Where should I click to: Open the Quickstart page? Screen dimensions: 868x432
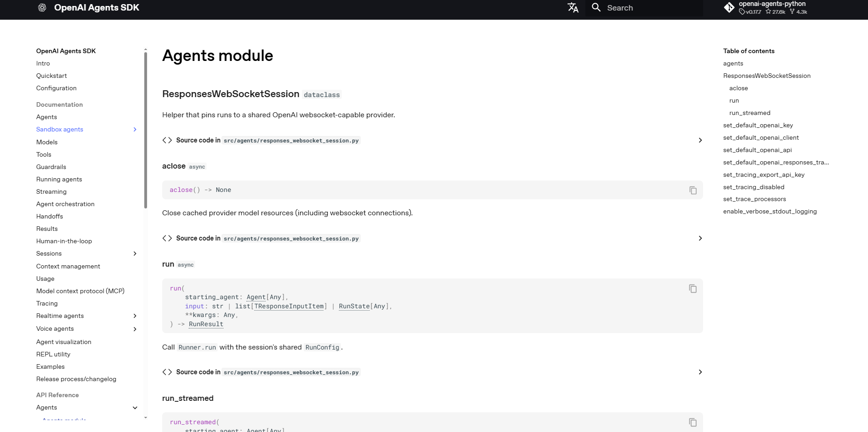[x=51, y=76]
